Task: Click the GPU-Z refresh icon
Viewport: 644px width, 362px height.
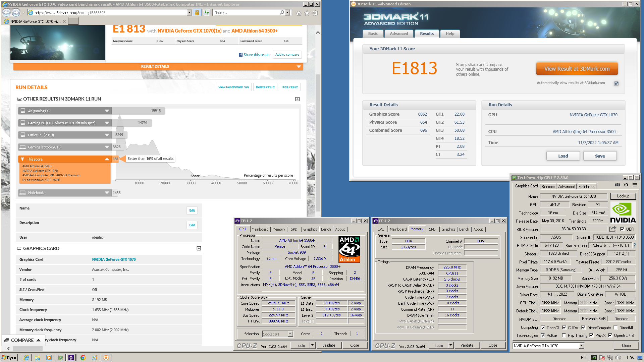Action: [626, 185]
